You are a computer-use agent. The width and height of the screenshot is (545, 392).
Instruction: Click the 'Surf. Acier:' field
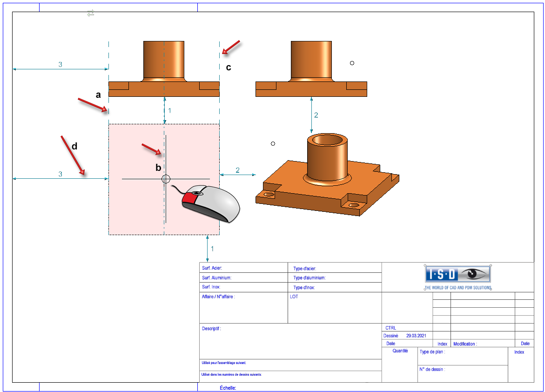coord(244,268)
